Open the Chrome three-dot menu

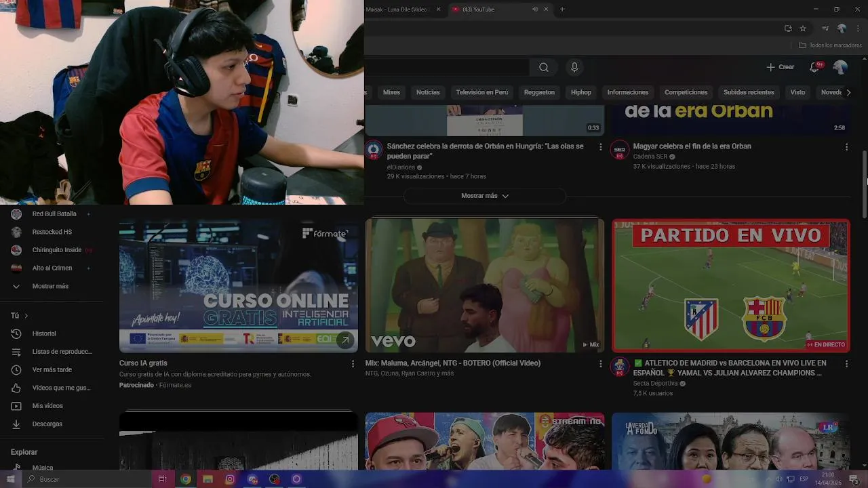coord(856,28)
